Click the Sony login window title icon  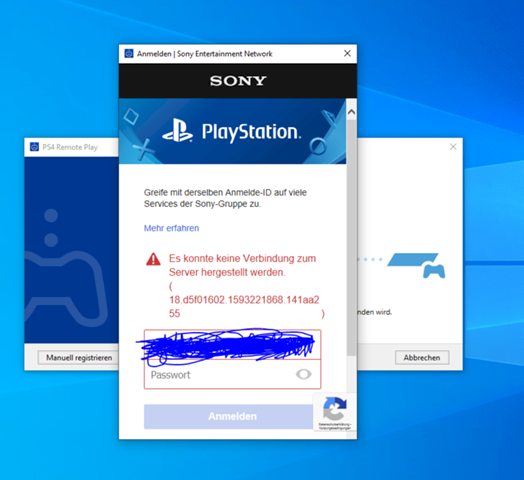[x=129, y=53]
